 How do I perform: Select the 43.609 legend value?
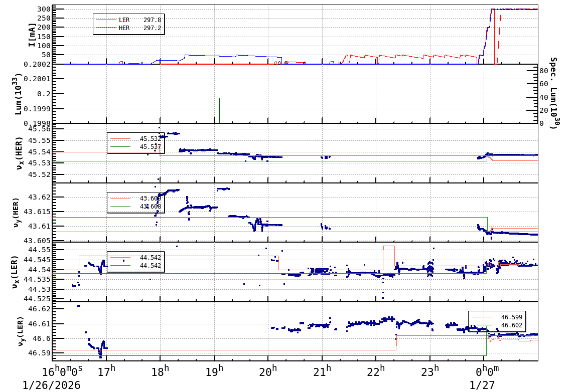point(151,199)
